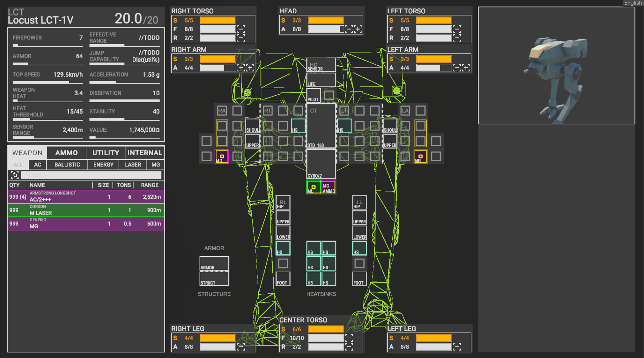Viewport: 644px width, 358px height.
Task: Filter weapons by ALL
Action: pos(18,165)
